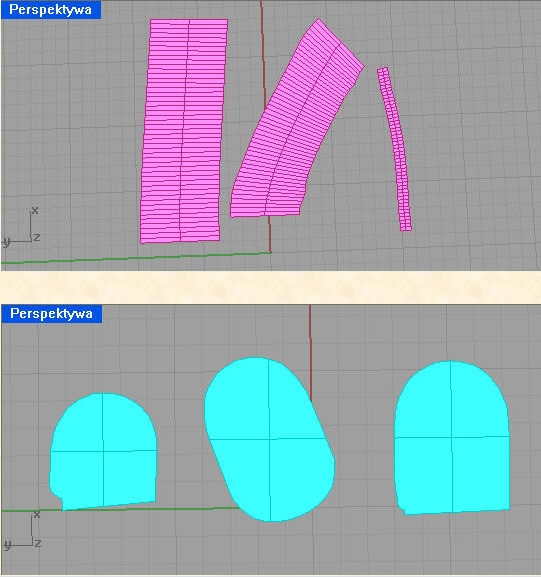The width and height of the screenshot is (541, 577).
Task: Click the Perspektywa title of the cyan viewport
Action: (x=51, y=314)
